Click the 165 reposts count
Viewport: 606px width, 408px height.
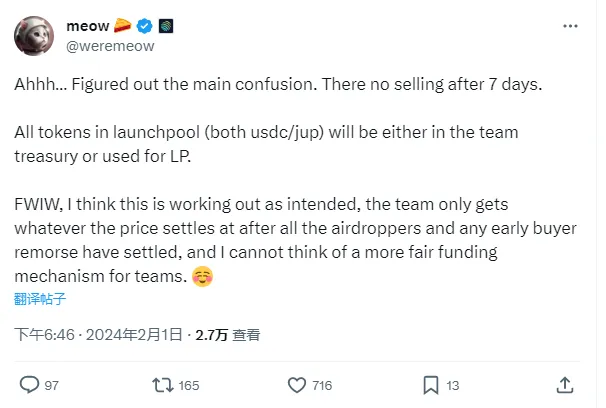pos(188,384)
